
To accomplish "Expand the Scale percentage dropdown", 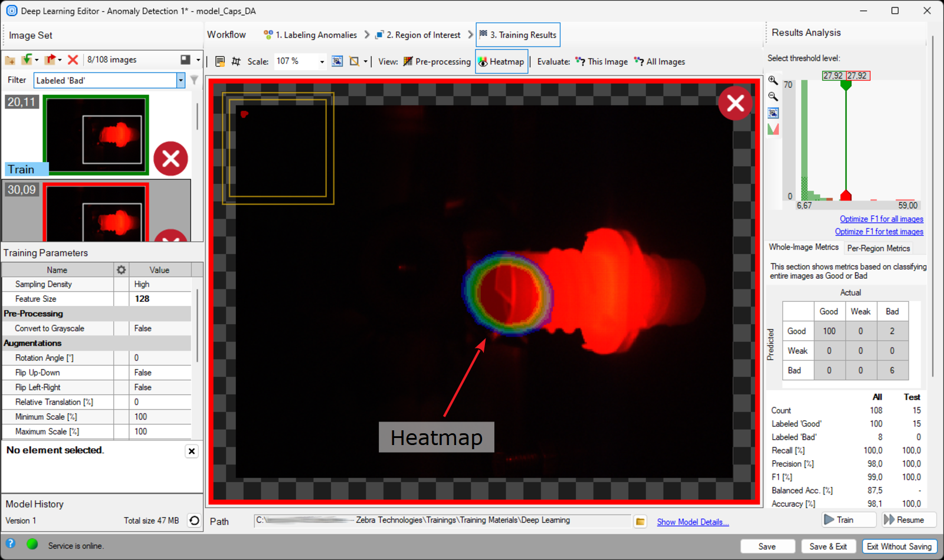I will (322, 62).
